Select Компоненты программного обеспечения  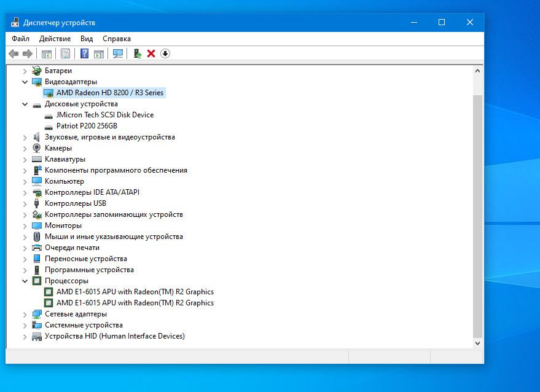(116, 170)
